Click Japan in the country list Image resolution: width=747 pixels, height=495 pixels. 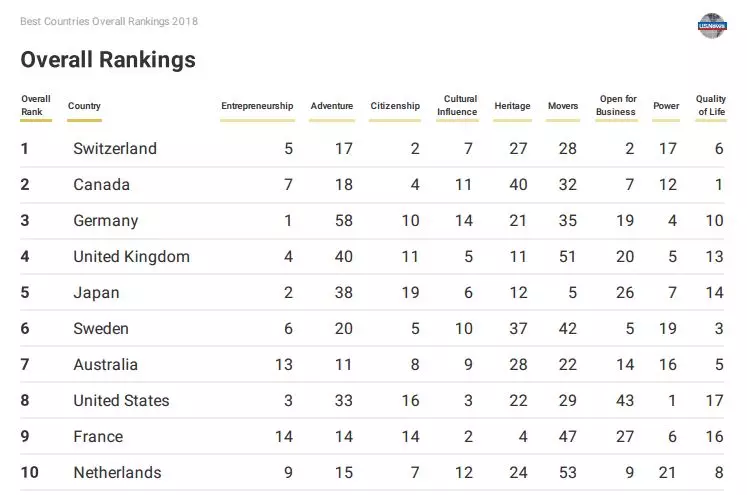pyautogui.click(x=96, y=293)
